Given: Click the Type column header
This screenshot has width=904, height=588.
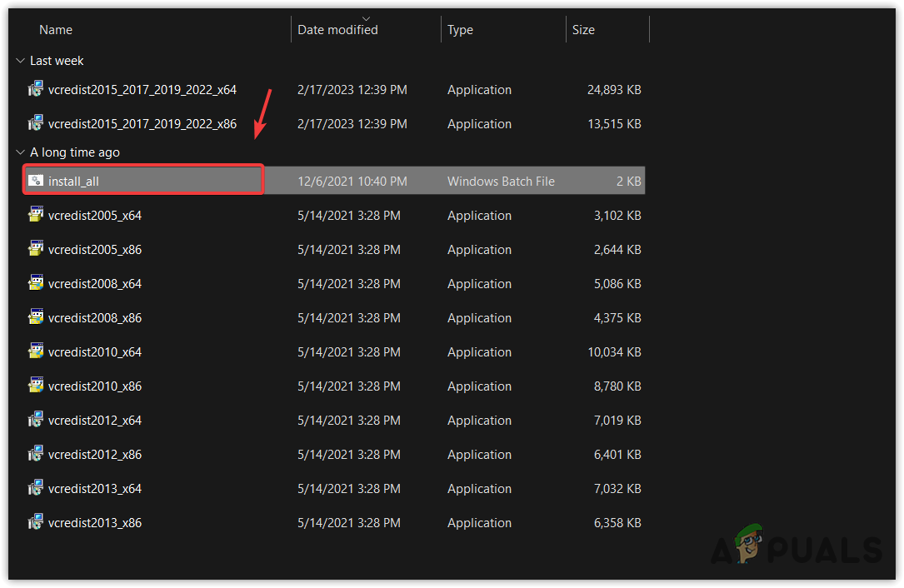Looking at the screenshot, I should click(x=460, y=29).
